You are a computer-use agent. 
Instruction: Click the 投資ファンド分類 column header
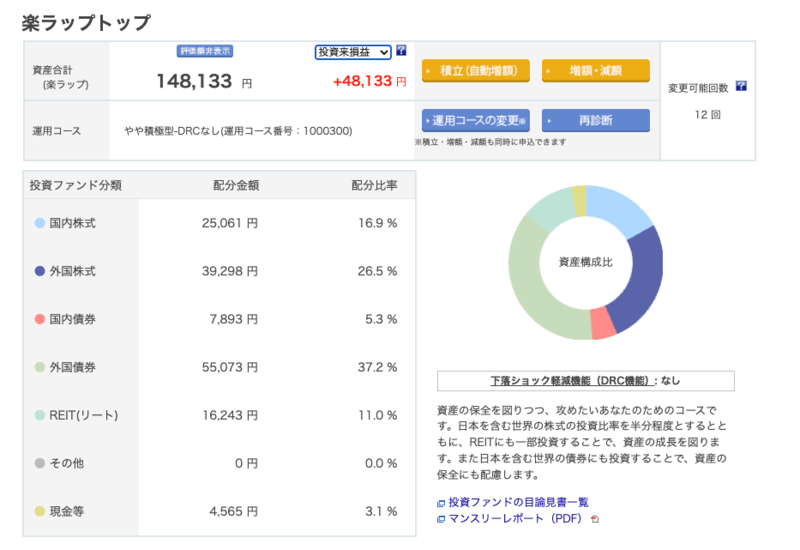[76, 185]
